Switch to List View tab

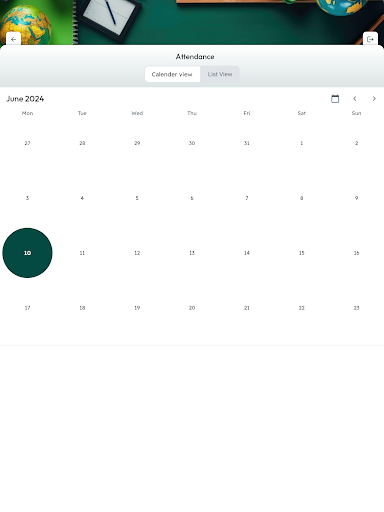pos(220,74)
